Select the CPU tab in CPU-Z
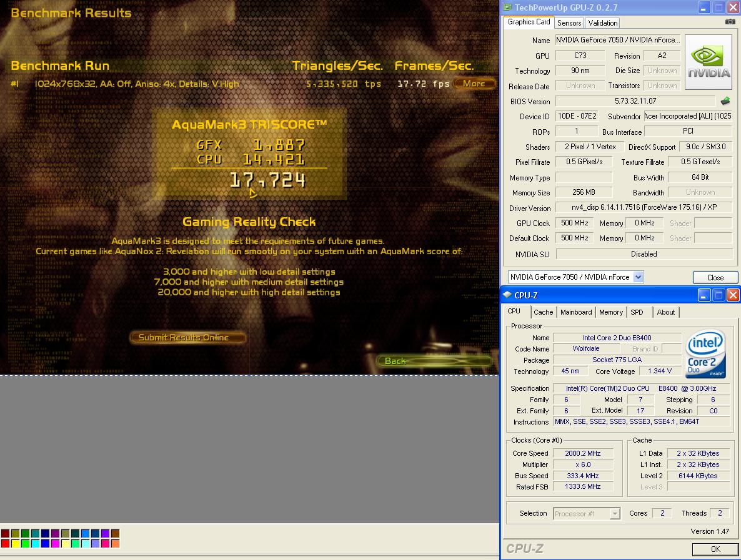The image size is (741, 560). tap(514, 311)
